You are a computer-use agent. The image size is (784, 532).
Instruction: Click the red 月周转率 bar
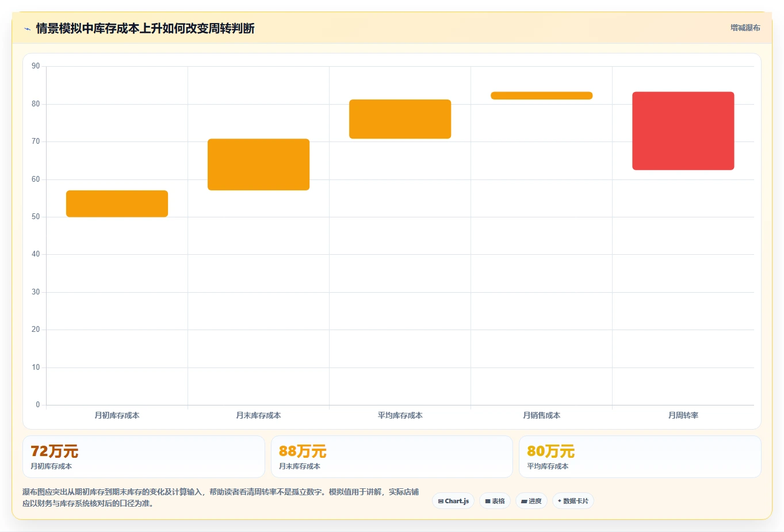point(683,131)
